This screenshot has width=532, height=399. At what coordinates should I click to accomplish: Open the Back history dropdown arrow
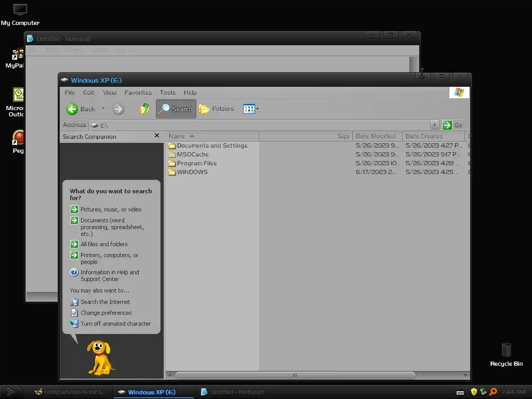(x=103, y=109)
